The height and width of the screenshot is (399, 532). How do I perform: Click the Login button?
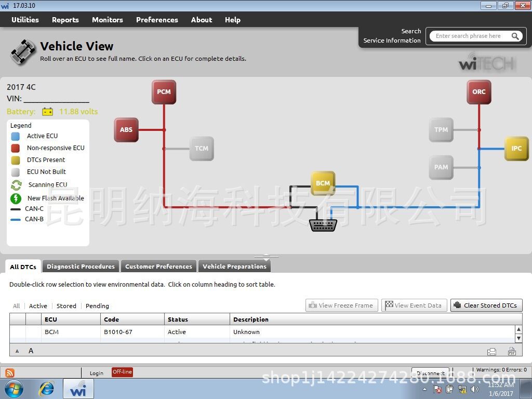click(96, 373)
